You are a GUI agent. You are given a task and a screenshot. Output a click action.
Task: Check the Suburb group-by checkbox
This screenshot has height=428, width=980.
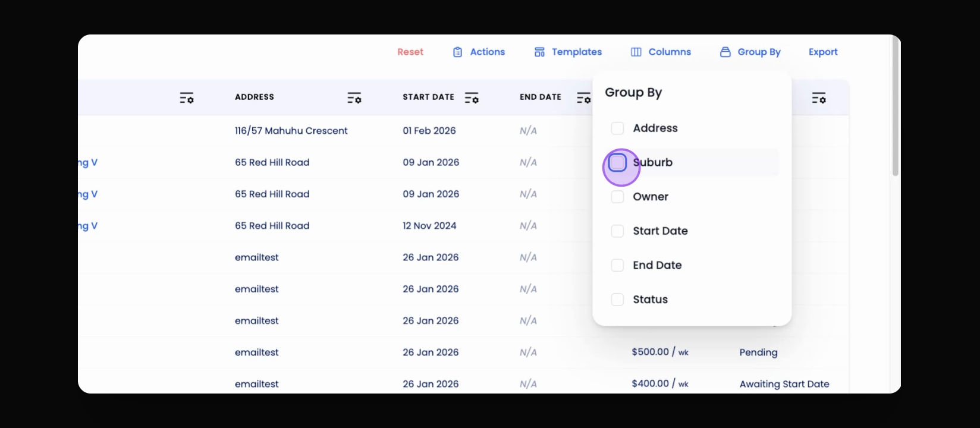[x=617, y=162]
